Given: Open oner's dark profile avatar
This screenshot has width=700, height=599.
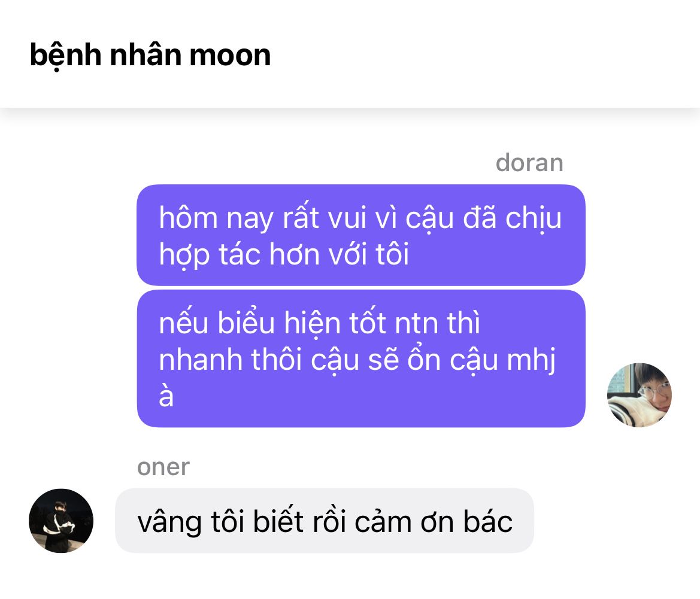Looking at the screenshot, I should click(61, 521).
